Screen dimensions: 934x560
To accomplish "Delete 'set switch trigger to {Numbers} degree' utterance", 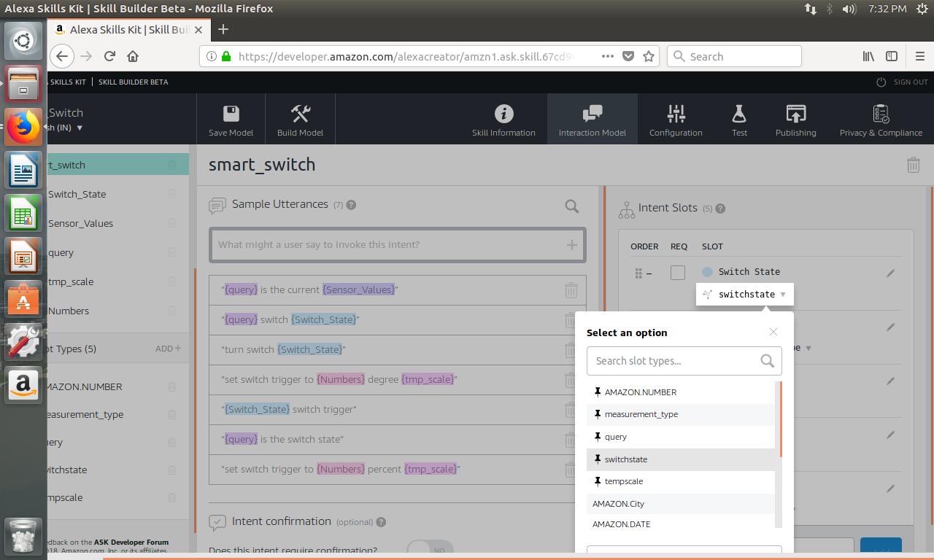I will pyautogui.click(x=571, y=380).
